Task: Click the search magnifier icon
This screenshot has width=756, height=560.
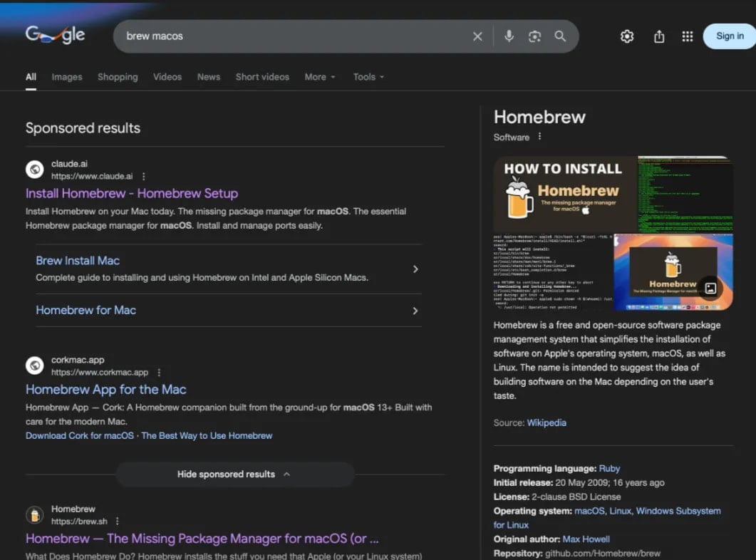Action: pos(560,36)
